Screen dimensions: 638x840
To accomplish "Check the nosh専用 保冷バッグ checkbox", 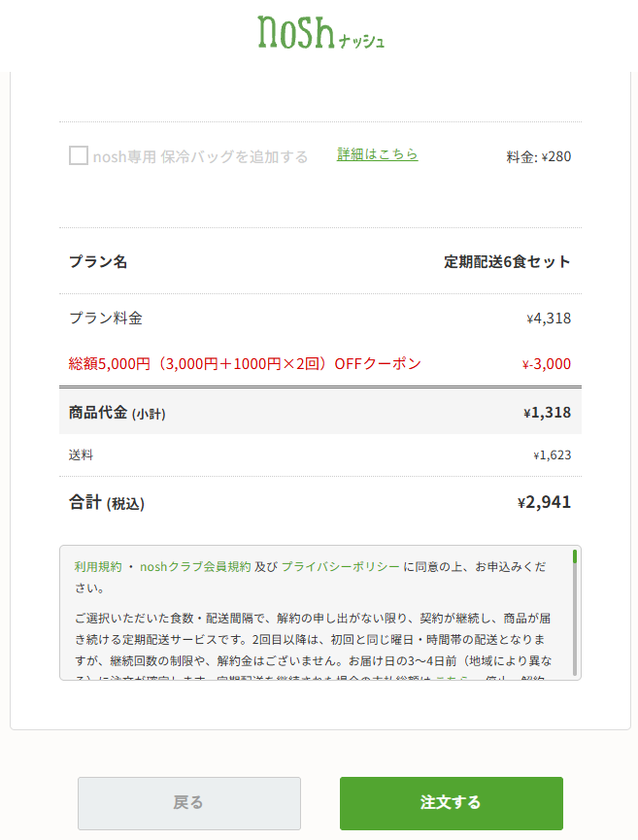I will click(79, 156).
